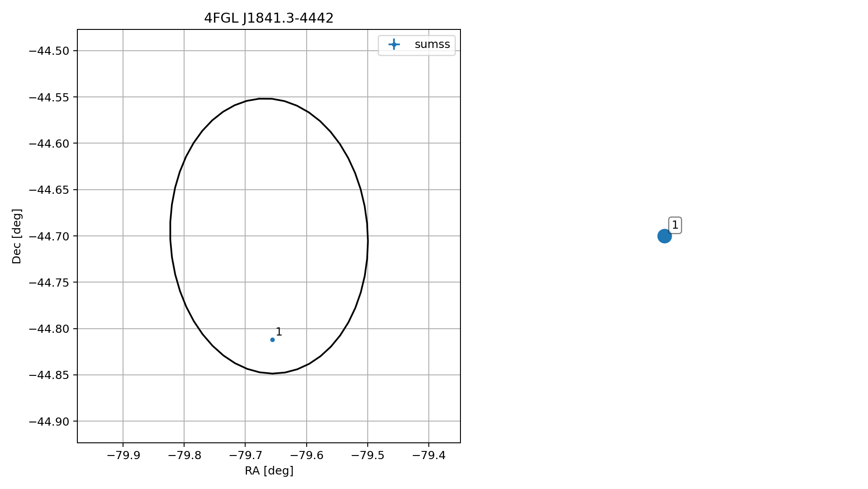Click the 'sumss' legend text
The width and height of the screenshot is (868, 489).
coord(432,44)
